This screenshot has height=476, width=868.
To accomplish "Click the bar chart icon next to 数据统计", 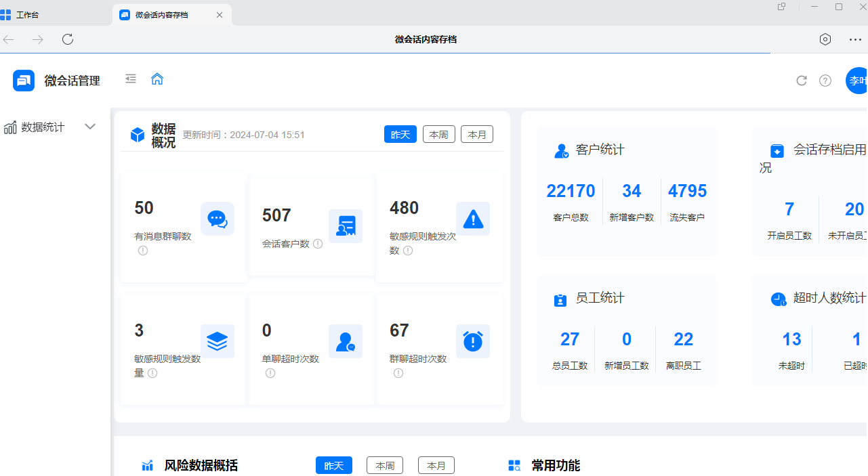I will tap(10, 127).
